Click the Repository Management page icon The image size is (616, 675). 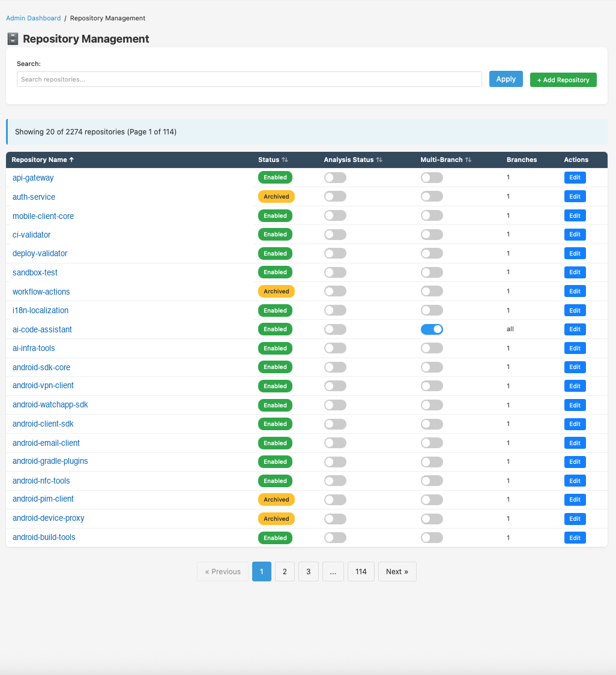coord(13,39)
